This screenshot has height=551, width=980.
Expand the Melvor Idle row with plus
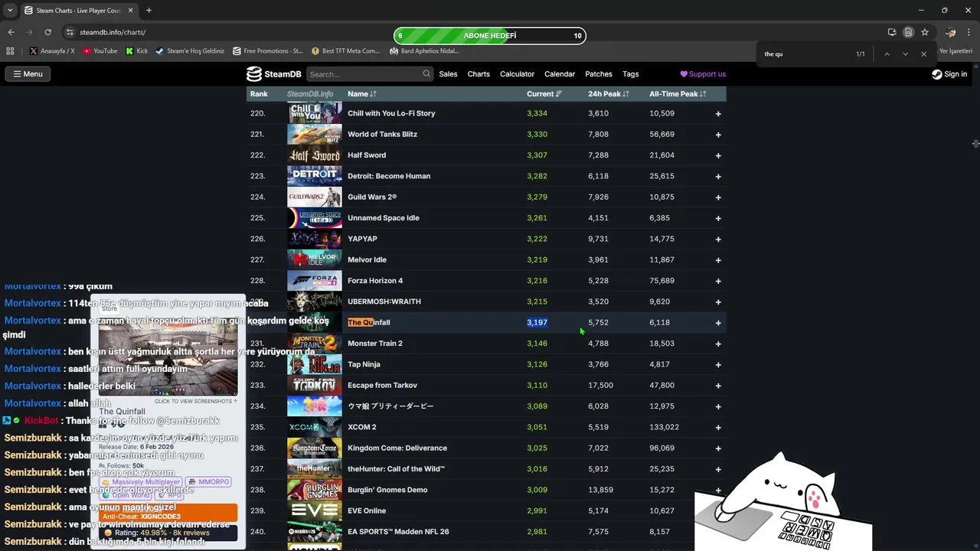point(718,260)
